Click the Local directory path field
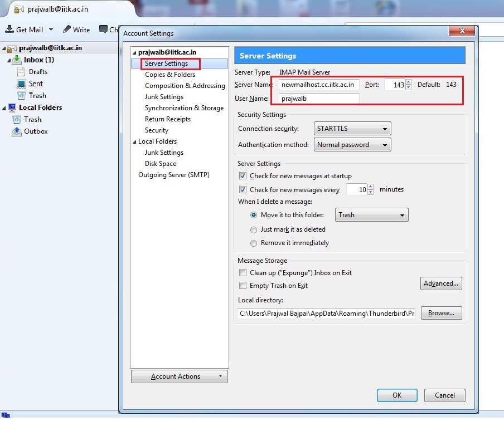Image resolution: width=504 pixels, height=421 pixels. tap(326, 314)
